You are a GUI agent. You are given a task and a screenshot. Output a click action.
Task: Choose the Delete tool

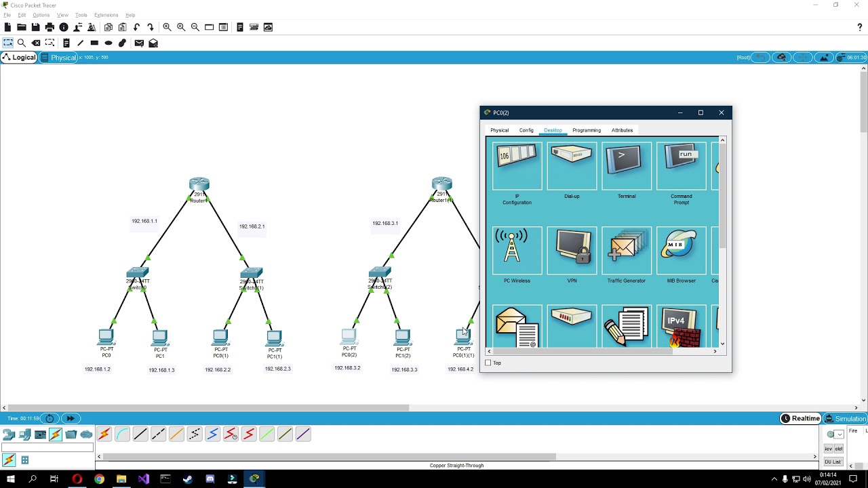[x=37, y=43]
